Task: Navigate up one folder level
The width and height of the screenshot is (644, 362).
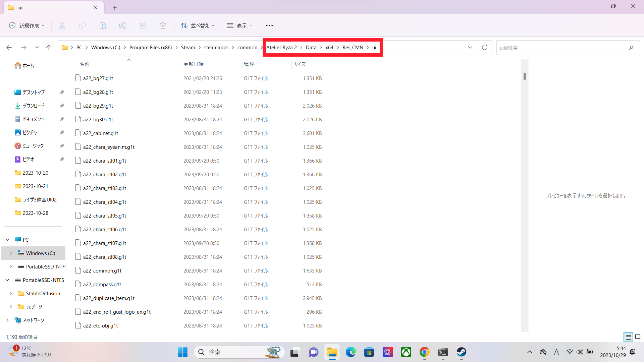Action: [49, 48]
